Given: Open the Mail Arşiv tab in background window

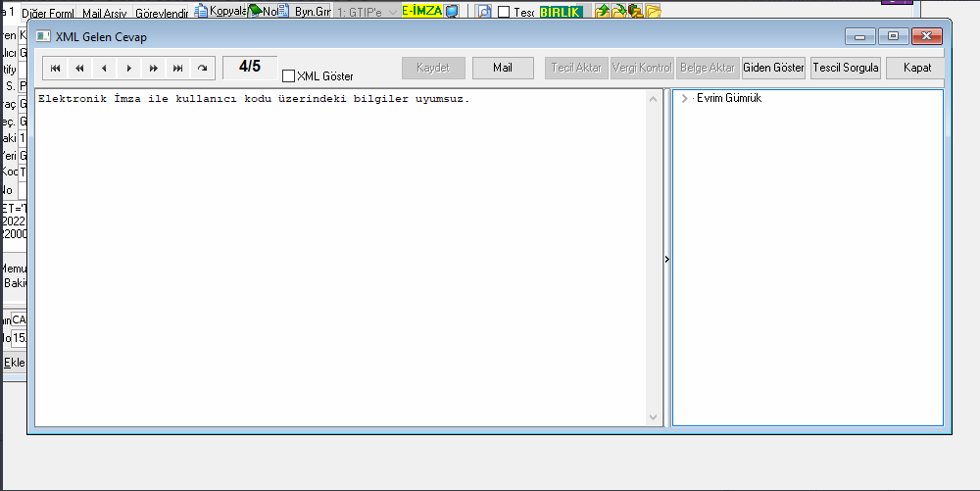Looking at the screenshot, I should click(x=105, y=13).
